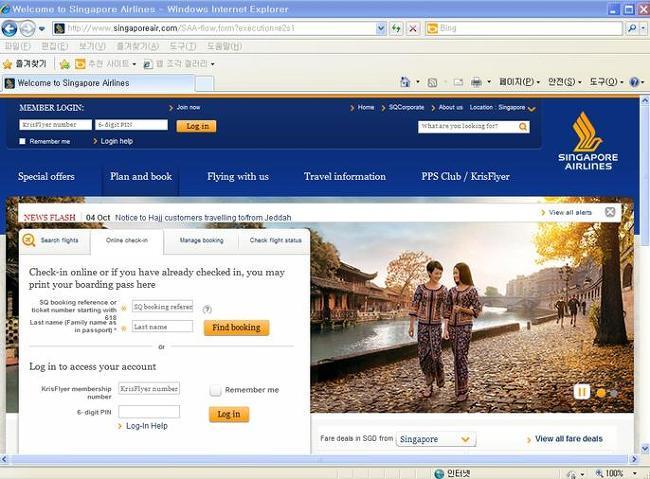The height and width of the screenshot is (479, 650).
Task: Click the SQ booking reference input field
Action: [x=162, y=306]
